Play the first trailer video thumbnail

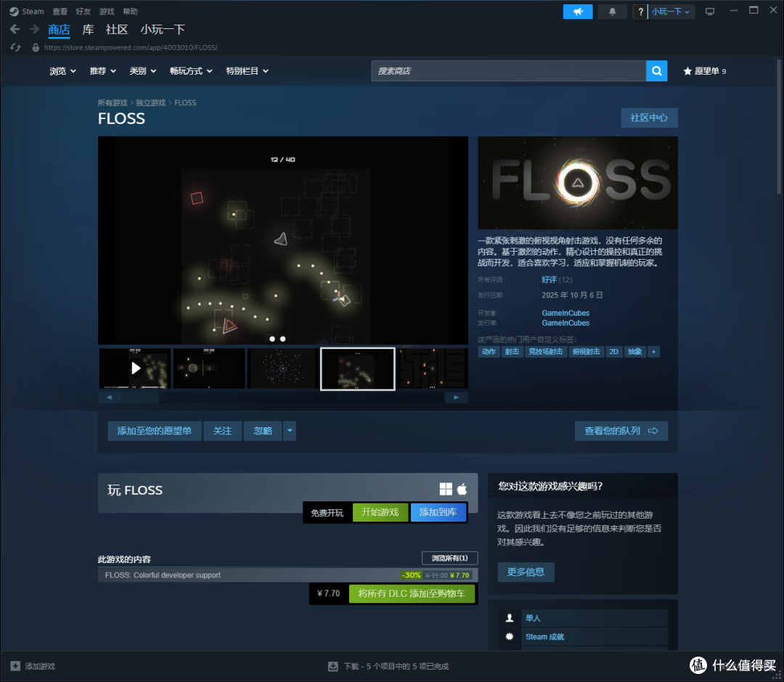tap(135, 369)
